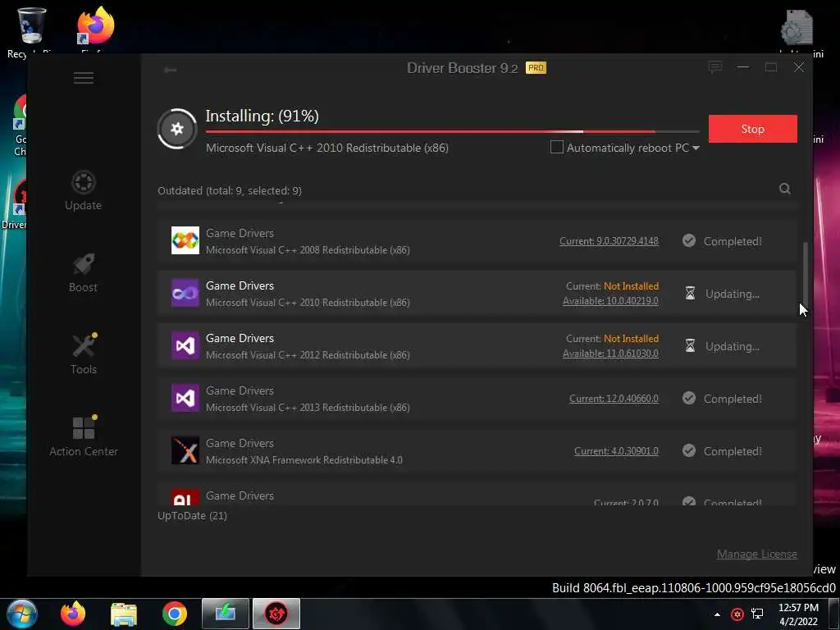Image resolution: width=840 pixels, height=630 pixels.
Task: Click the Completed checkmark for Visual C++ 2008
Action: pos(689,241)
